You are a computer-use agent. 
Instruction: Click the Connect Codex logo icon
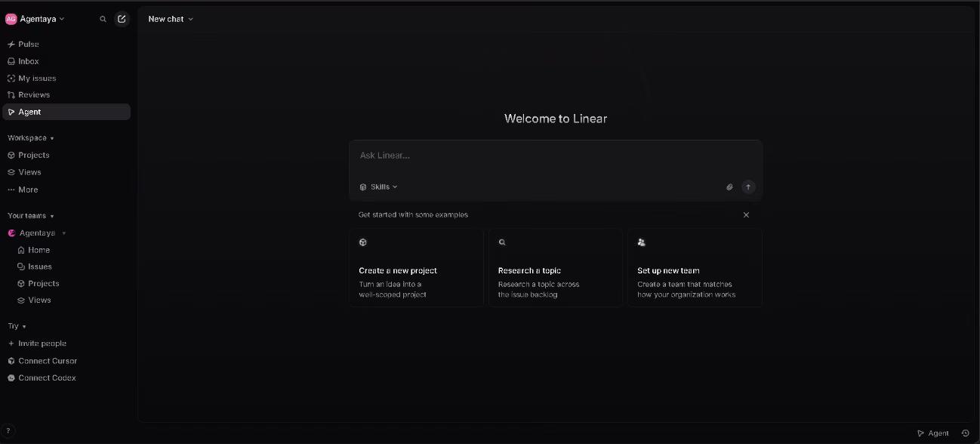pyautogui.click(x=11, y=378)
